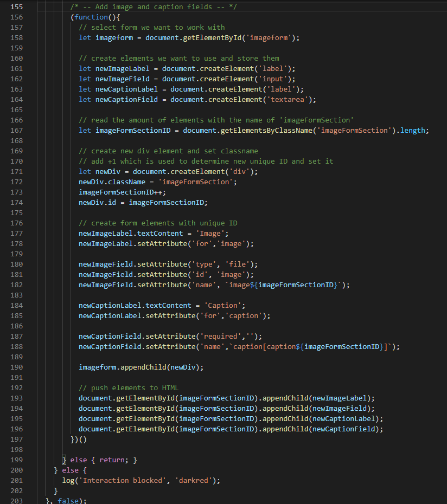The image size is (447, 504).
Task: Click 'newImageLabel' on line 161
Action: pyautogui.click(x=122, y=68)
